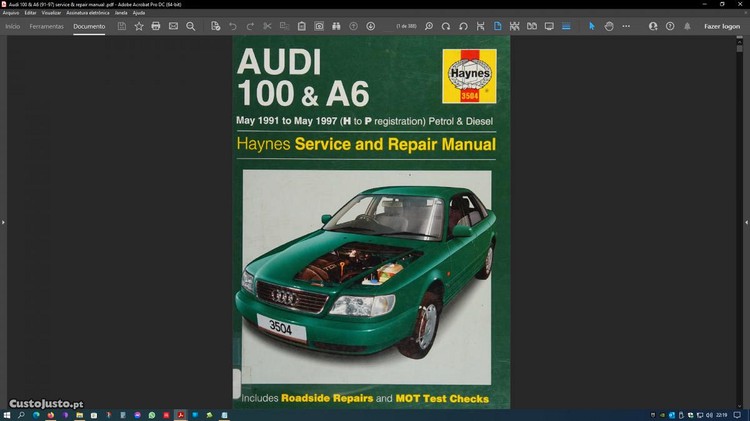750x421 pixels.
Task: Click the Fazer logon button
Action: click(721, 26)
